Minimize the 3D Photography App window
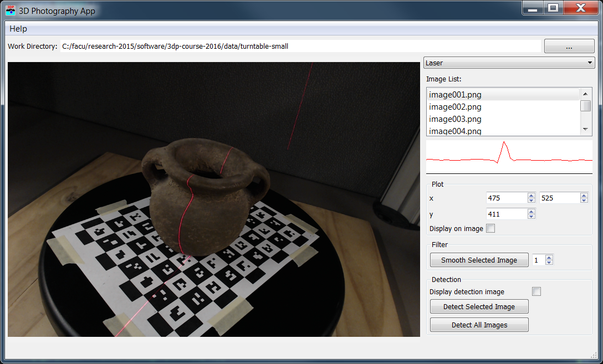 533,8
